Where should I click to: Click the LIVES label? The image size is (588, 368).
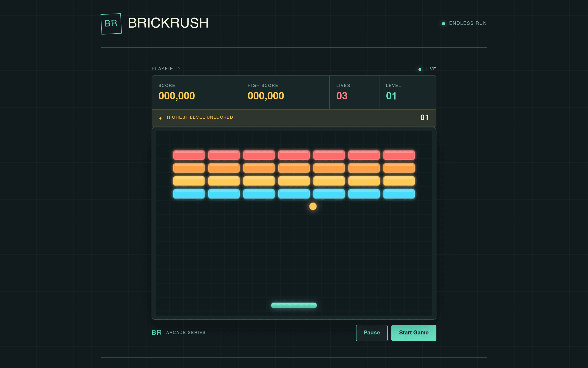[343, 86]
